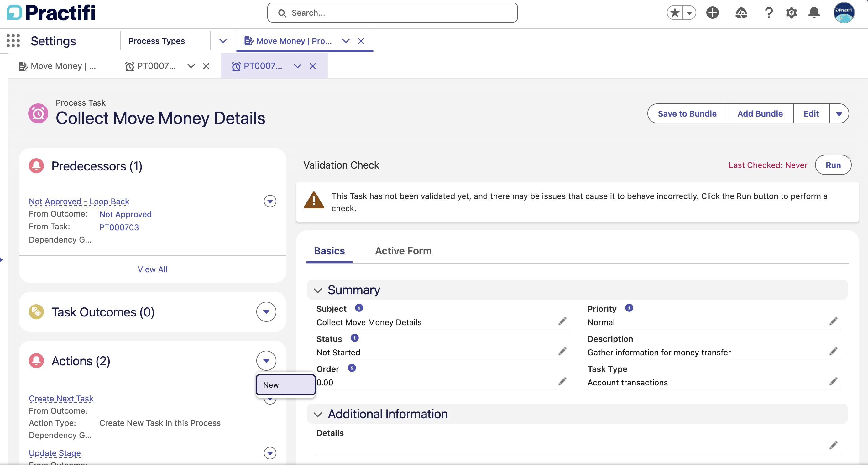This screenshot has height=465, width=868.
Task: Open the App Launcher grid icon
Action: 13,41
